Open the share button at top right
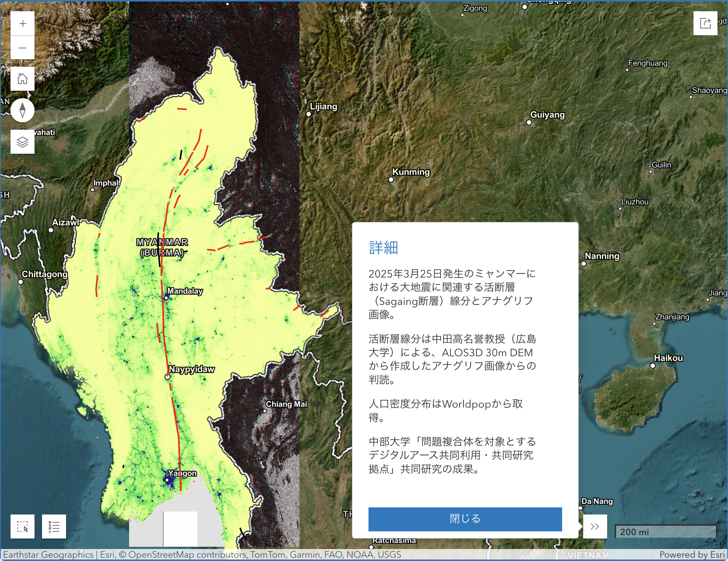This screenshot has width=728, height=561. pos(705,23)
